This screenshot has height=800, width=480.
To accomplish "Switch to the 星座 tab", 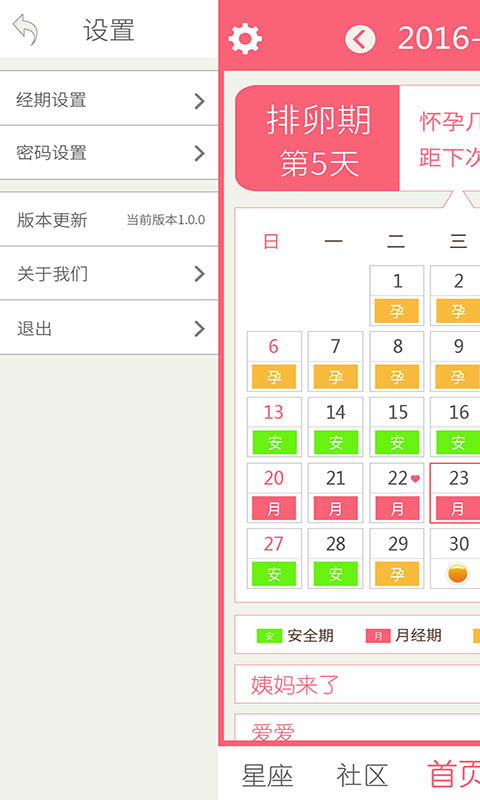I will tap(267, 776).
